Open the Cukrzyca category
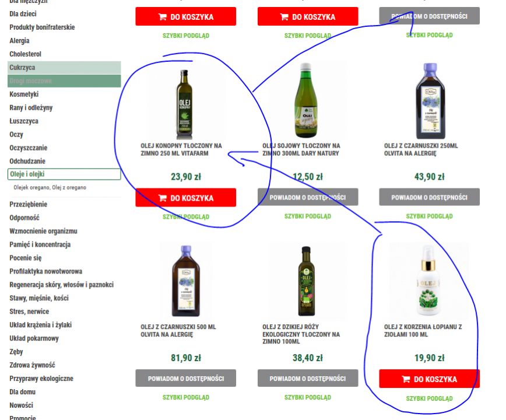Viewport: 506px width, 420px height. tap(64, 68)
